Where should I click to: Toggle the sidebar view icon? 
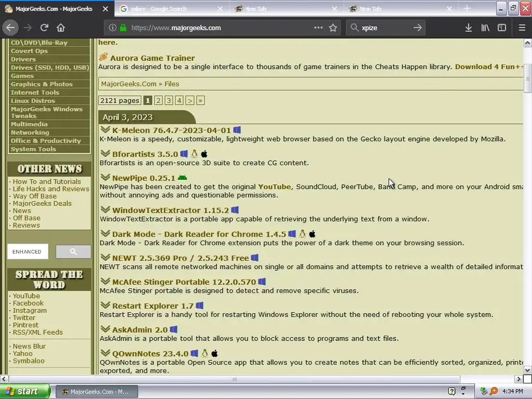[x=502, y=28]
